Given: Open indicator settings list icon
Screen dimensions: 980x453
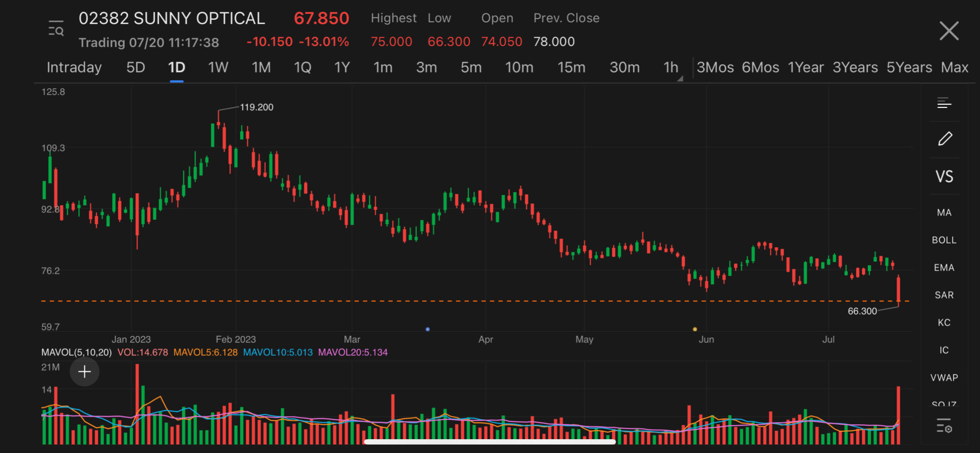Looking at the screenshot, I should coord(944,425).
